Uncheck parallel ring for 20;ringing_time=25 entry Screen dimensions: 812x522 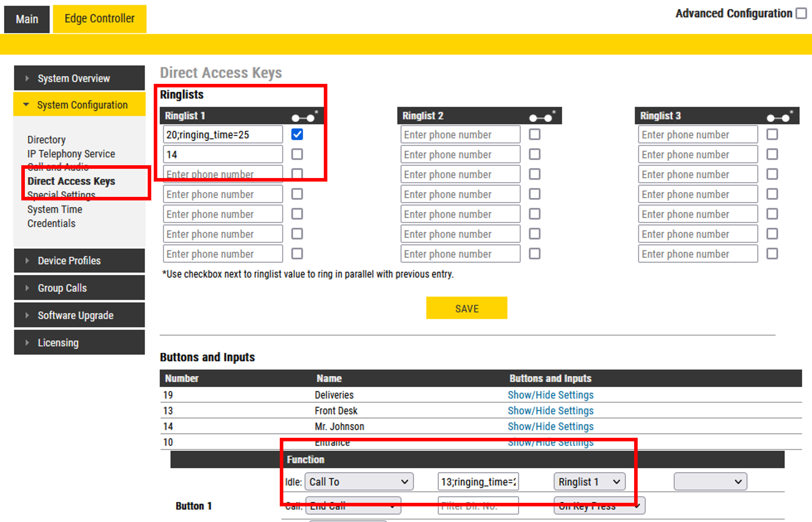coord(297,135)
